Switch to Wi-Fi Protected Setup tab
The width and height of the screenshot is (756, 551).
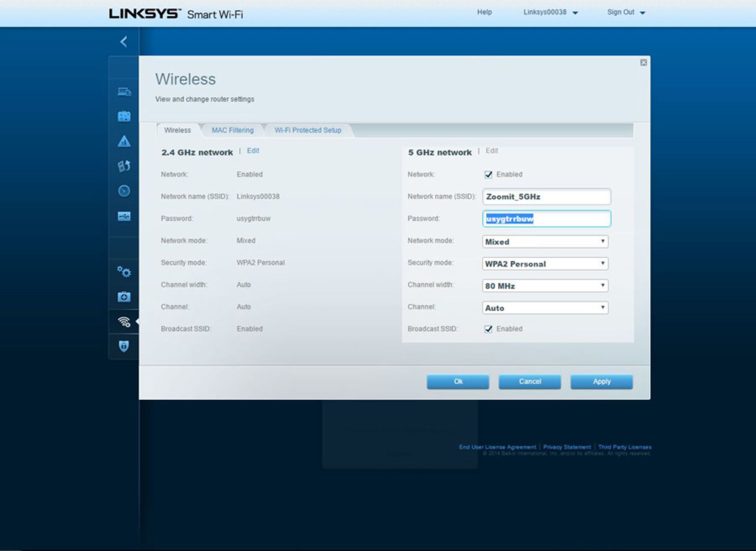tap(308, 130)
